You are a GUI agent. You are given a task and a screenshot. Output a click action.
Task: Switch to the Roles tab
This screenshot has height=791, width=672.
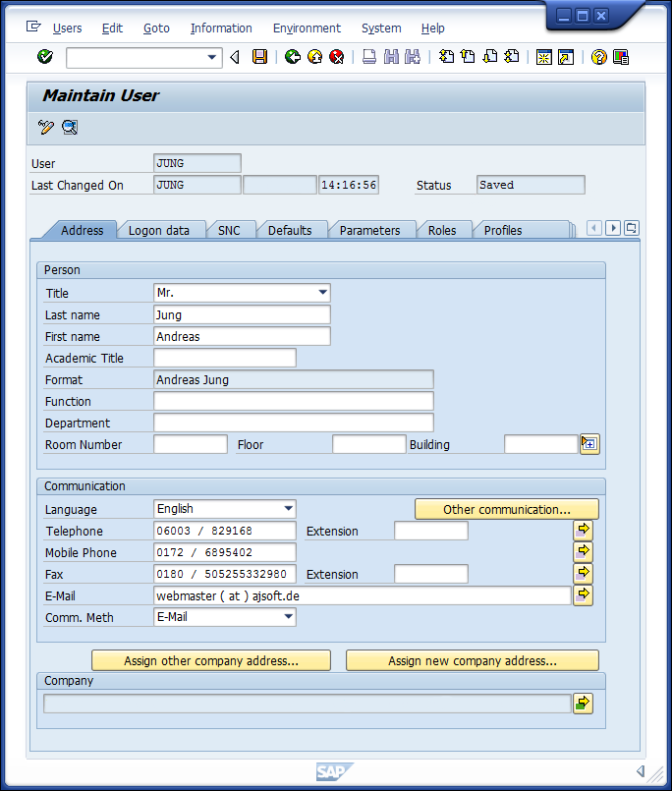click(x=442, y=230)
